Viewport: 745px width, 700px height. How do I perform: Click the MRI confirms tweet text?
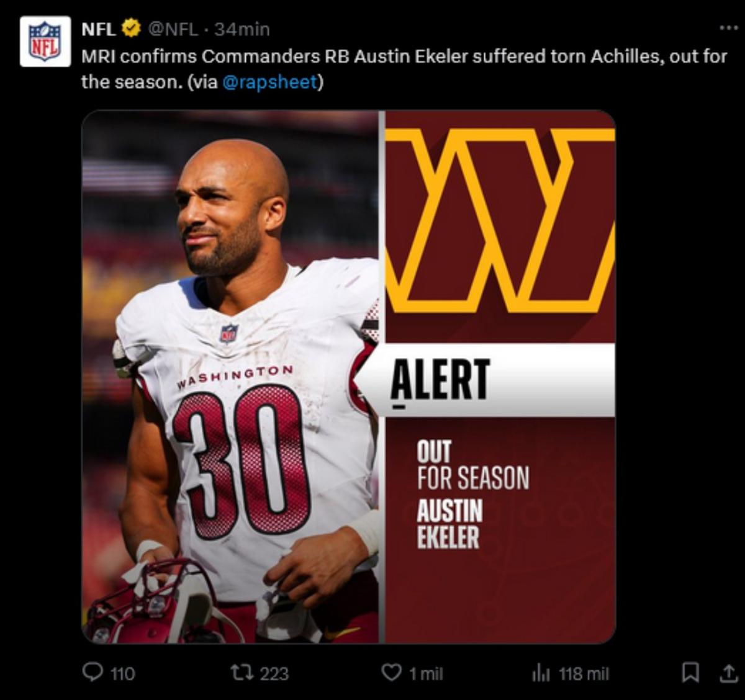pos(404,57)
